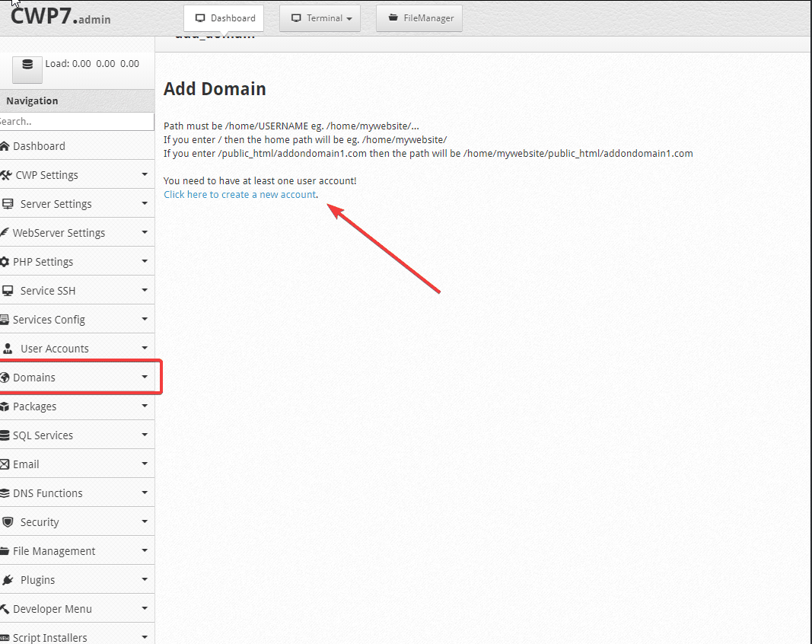Viewport: 812px width, 644px height.
Task: Click the SQL Services database icon
Action: pyautogui.click(x=6, y=435)
